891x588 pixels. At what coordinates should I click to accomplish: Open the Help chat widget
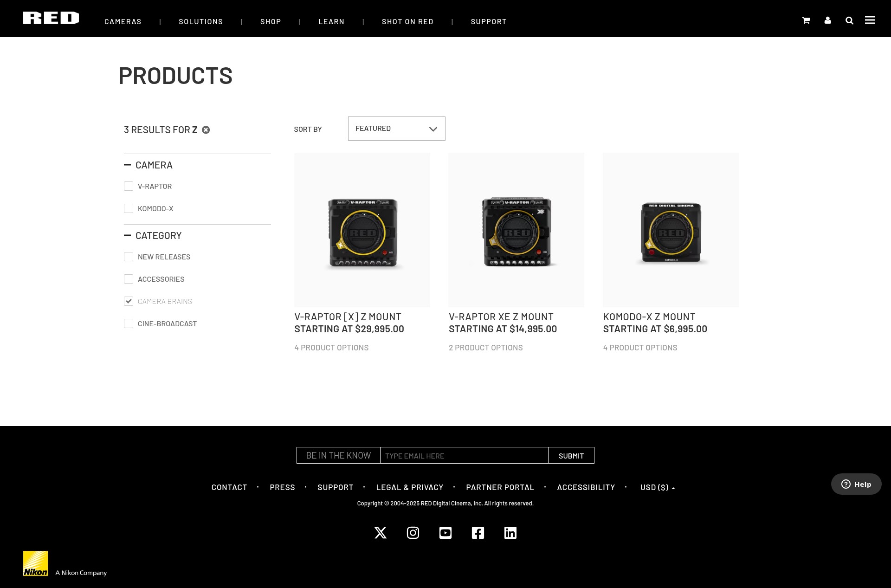856,484
